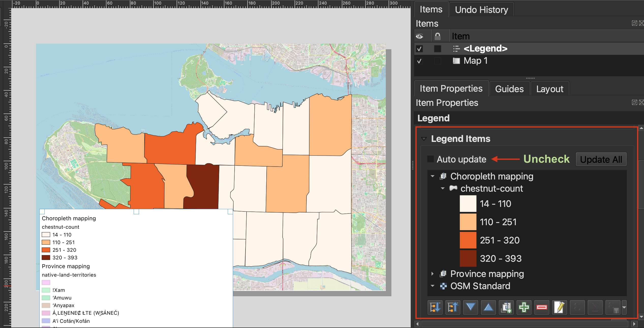
Task: Select the 320 - 393 dark brown swatch
Action: click(x=468, y=258)
